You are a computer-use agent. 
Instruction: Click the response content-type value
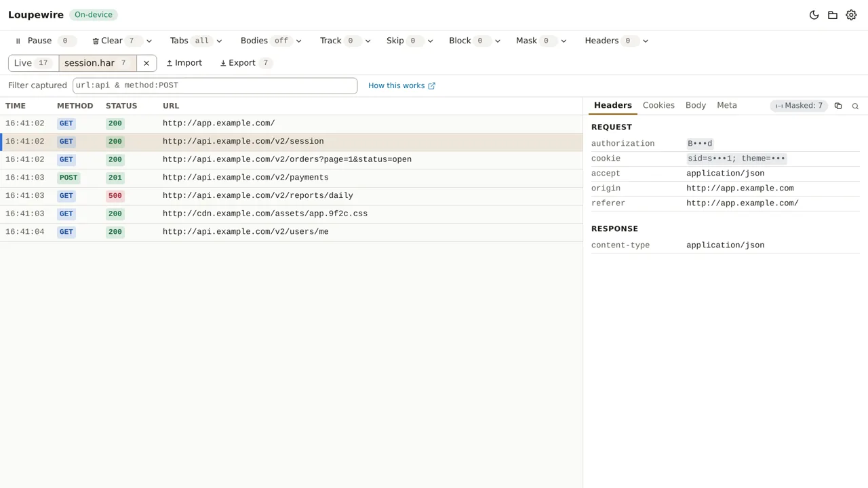(x=725, y=245)
